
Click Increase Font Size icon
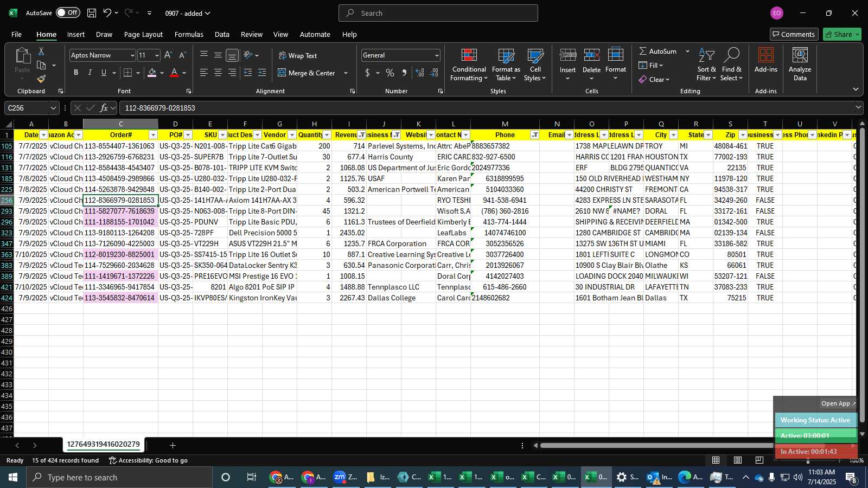click(168, 55)
